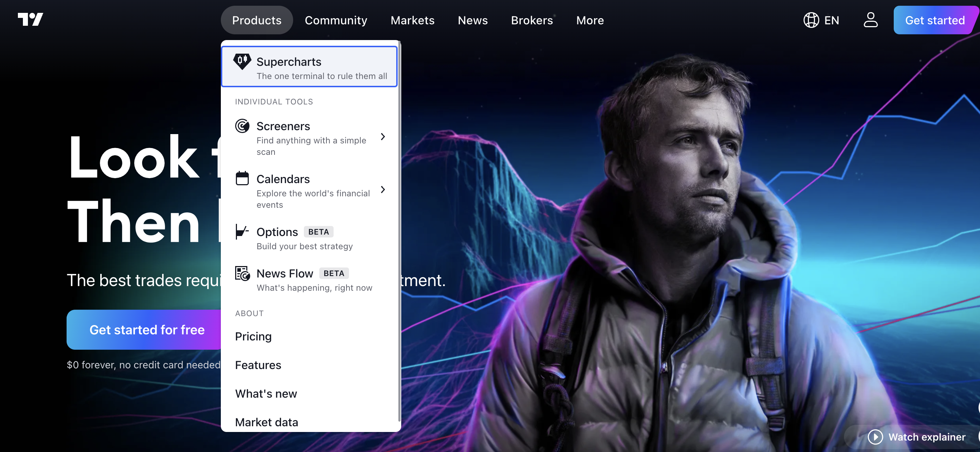The width and height of the screenshot is (980, 452).
Task: Expand the Screeners submenu chevron
Action: pos(383,137)
